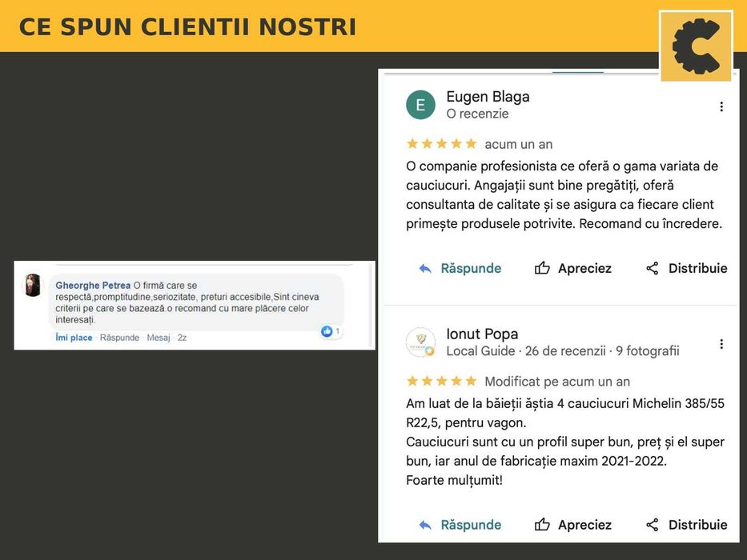Click Apreciez under Ionut Popa's review
Screen dimensions: 747x560
[x=584, y=525]
